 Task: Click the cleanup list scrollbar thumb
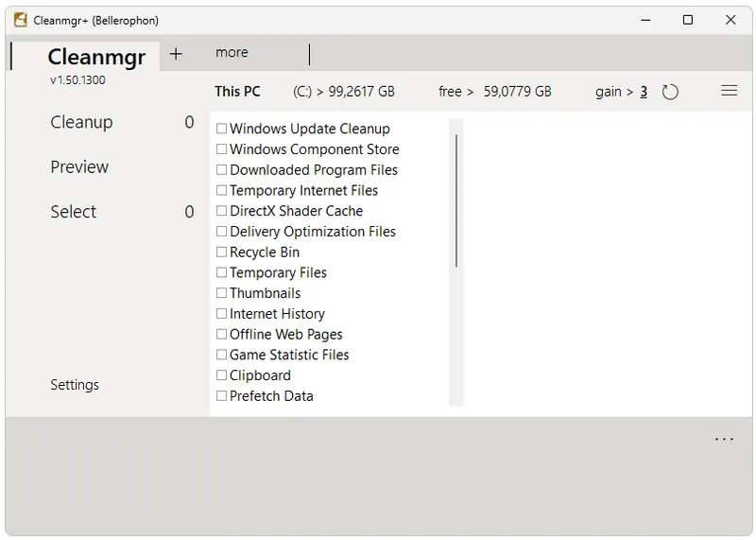point(456,200)
